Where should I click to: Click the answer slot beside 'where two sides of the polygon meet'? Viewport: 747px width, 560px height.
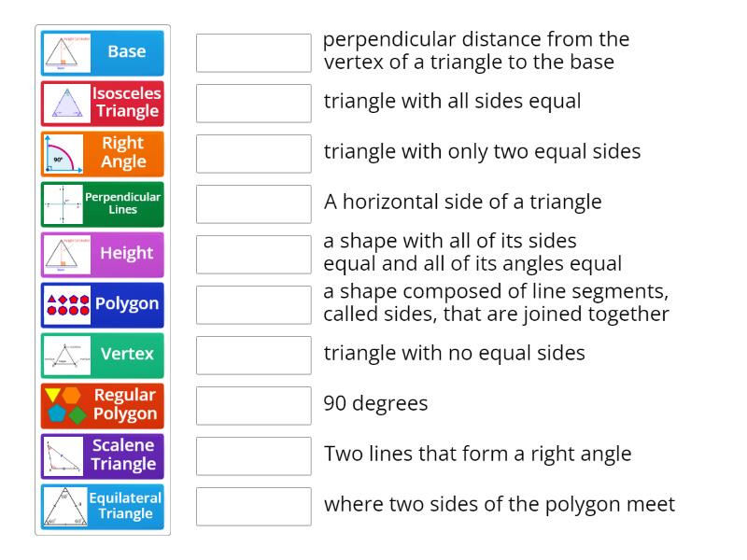pyautogui.click(x=253, y=506)
